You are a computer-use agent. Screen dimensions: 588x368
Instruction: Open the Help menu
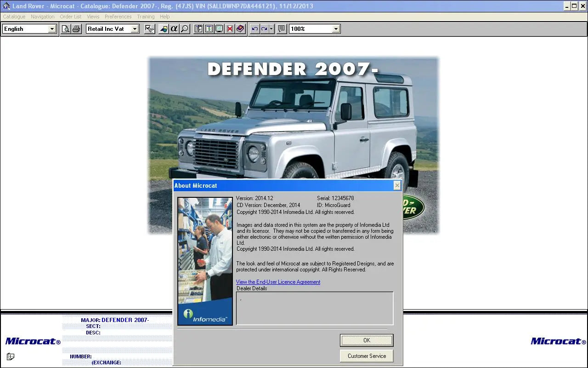point(164,17)
